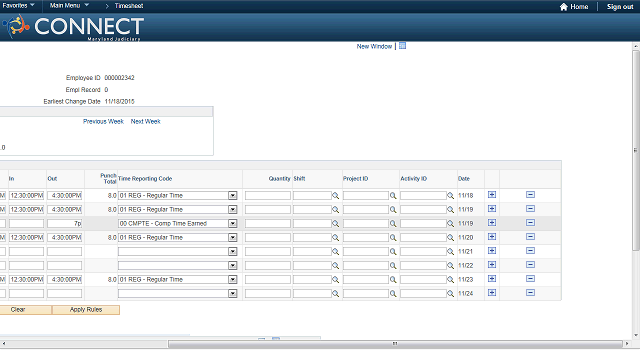
Task: Click the add row icon for 11/18
Action: pyautogui.click(x=492, y=195)
